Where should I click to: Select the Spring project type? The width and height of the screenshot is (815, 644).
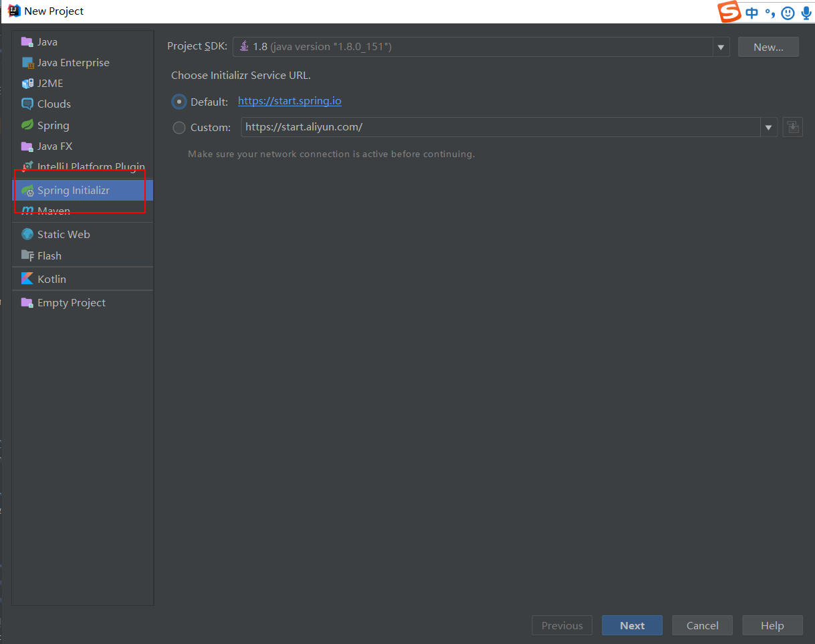(83, 125)
